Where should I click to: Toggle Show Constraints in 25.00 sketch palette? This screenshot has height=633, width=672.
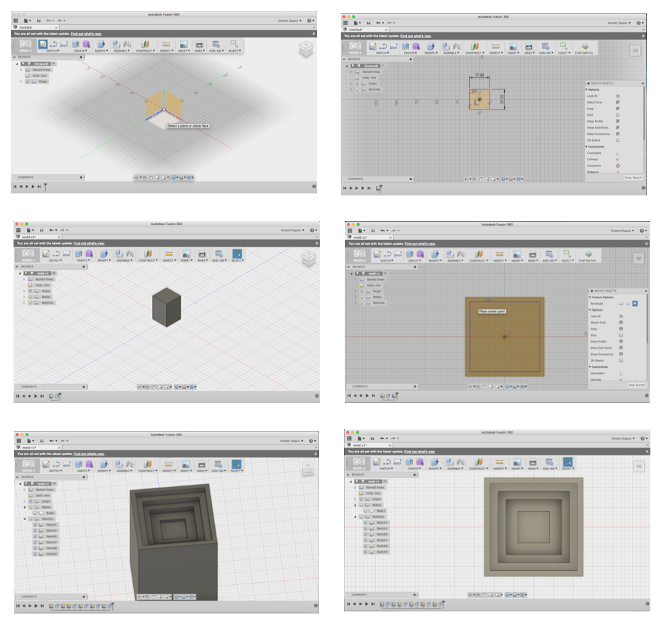[x=617, y=134]
